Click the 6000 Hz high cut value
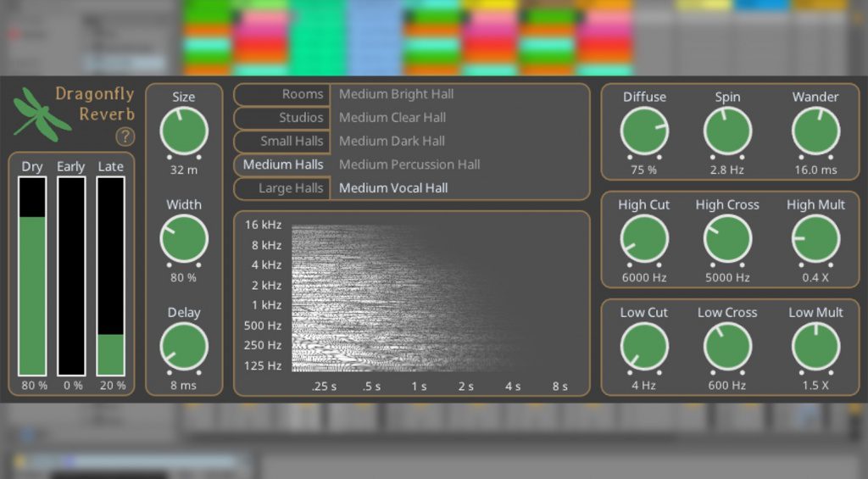The height and width of the screenshot is (479, 868). [644, 277]
